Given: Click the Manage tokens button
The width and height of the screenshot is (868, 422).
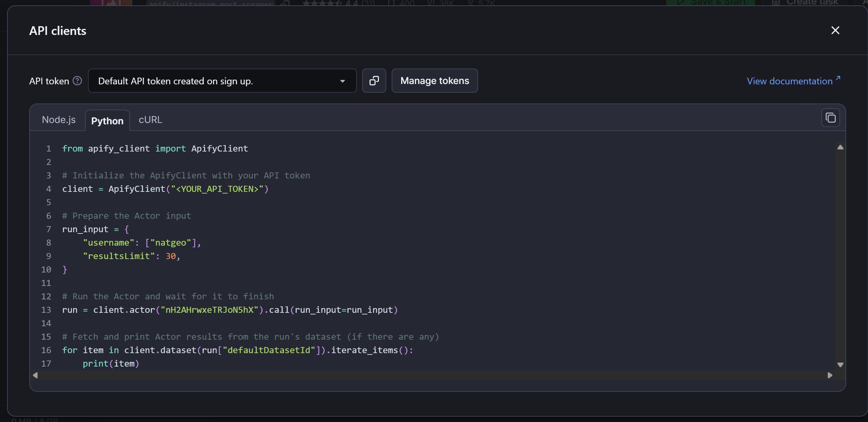Looking at the screenshot, I should tap(434, 81).
